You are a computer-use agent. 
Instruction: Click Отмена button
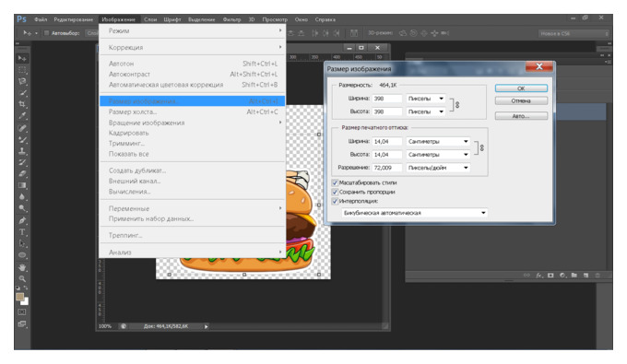pyautogui.click(x=521, y=101)
